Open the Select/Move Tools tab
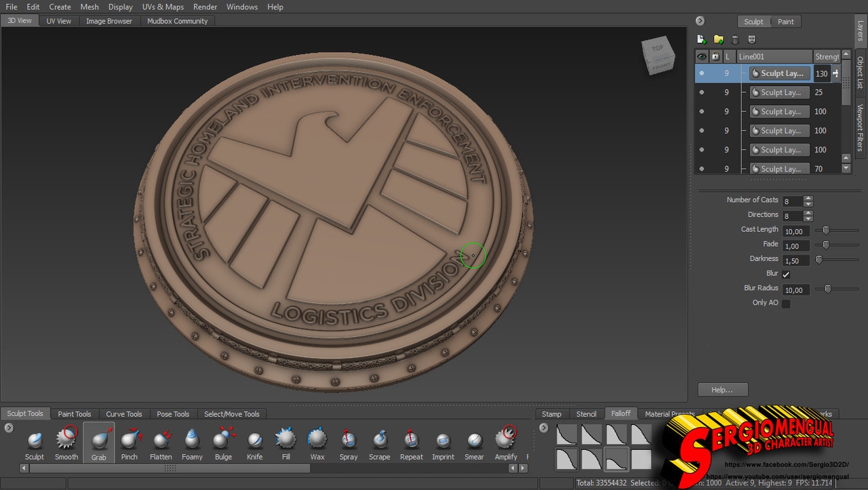The width and height of the screenshot is (868, 490). point(232,413)
